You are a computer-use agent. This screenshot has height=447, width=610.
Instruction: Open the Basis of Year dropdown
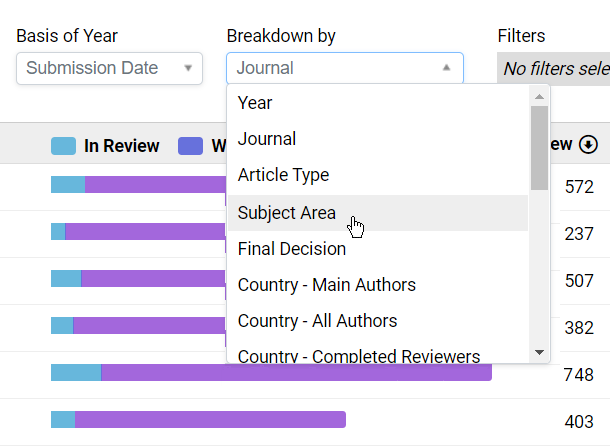(x=109, y=68)
